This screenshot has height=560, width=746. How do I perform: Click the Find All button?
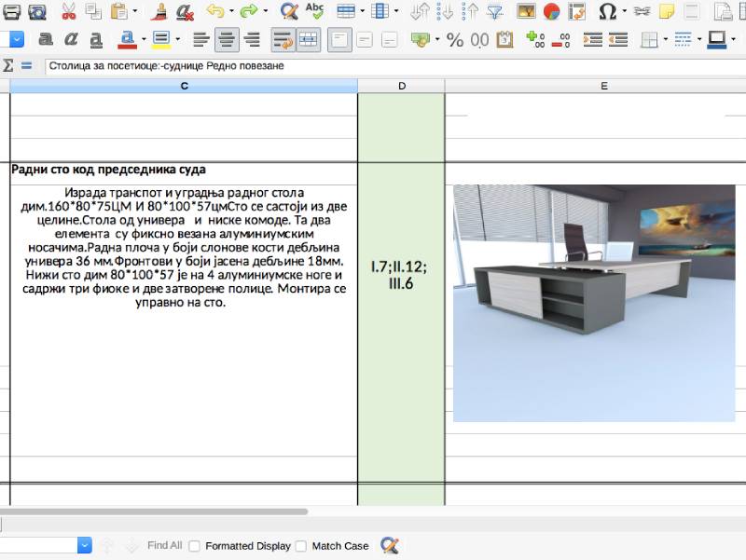click(163, 545)
